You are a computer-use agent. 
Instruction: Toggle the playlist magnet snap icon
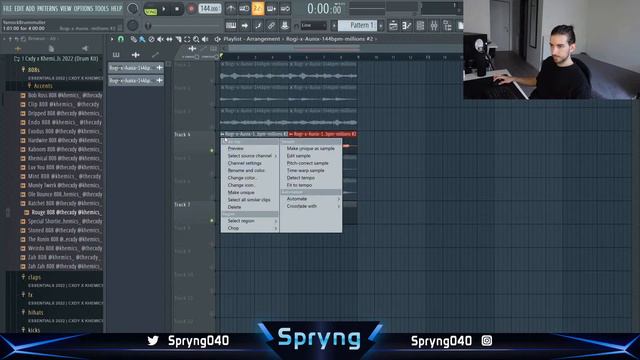pyautogui.click(x=121, y=39)
